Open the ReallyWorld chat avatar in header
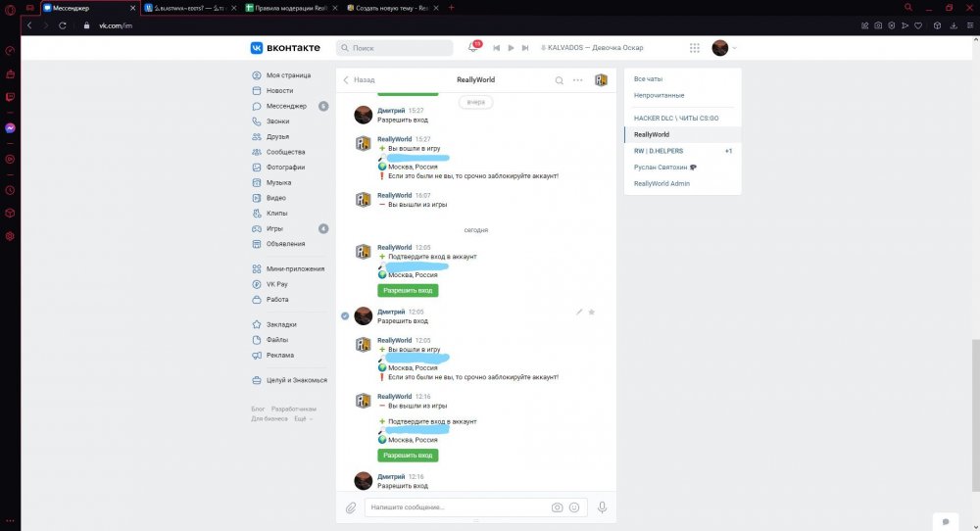The width and height of the screenshot is (980, 531). [x=601, y=80]
